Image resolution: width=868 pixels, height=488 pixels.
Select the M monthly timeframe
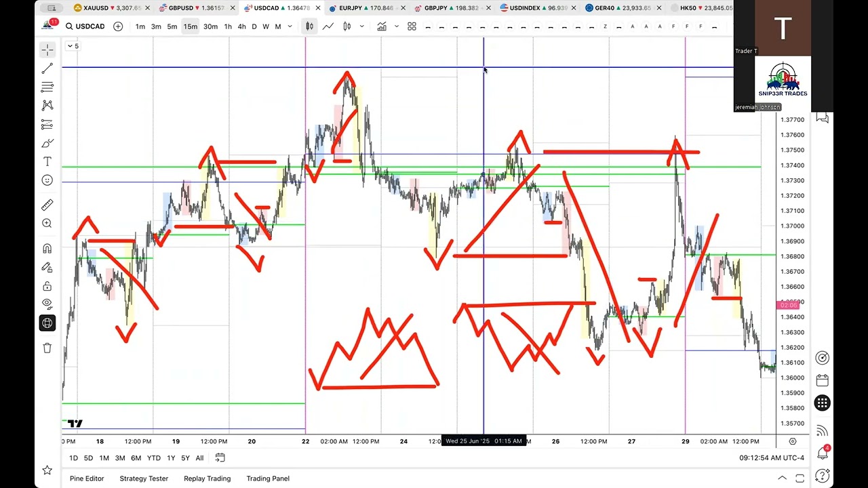[x=278, y=26]
